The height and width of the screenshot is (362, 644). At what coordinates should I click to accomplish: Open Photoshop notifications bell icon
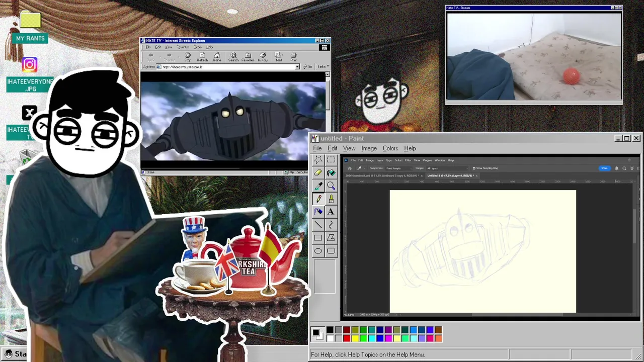click(617, 168)
